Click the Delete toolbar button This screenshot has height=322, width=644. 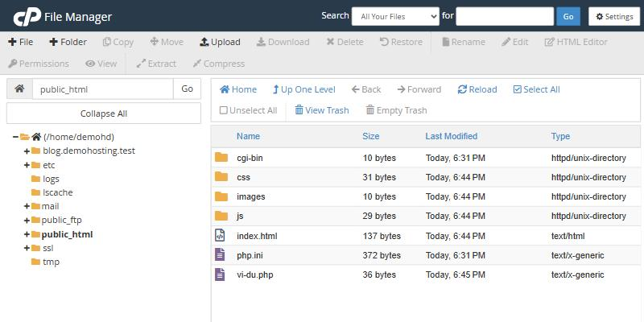pos(345,42)
